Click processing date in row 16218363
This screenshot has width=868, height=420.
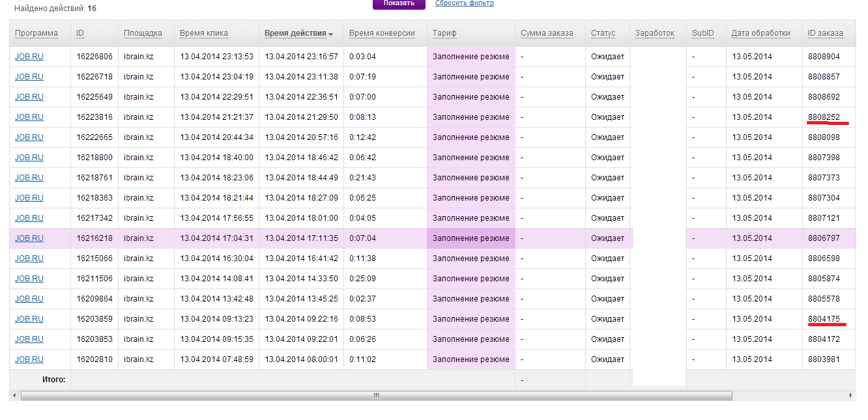click(752, 198)
